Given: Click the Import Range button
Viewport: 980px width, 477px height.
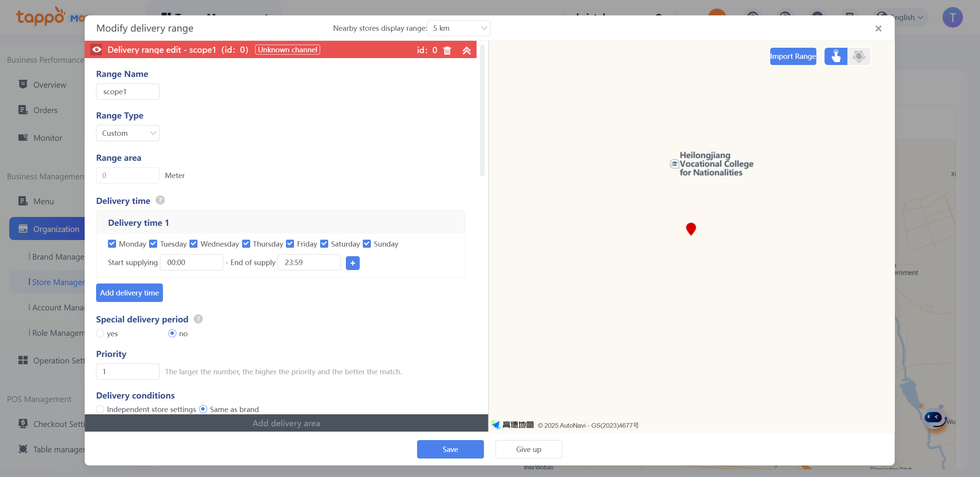Looking at the screenshot, I should click(x=793, y=57).
